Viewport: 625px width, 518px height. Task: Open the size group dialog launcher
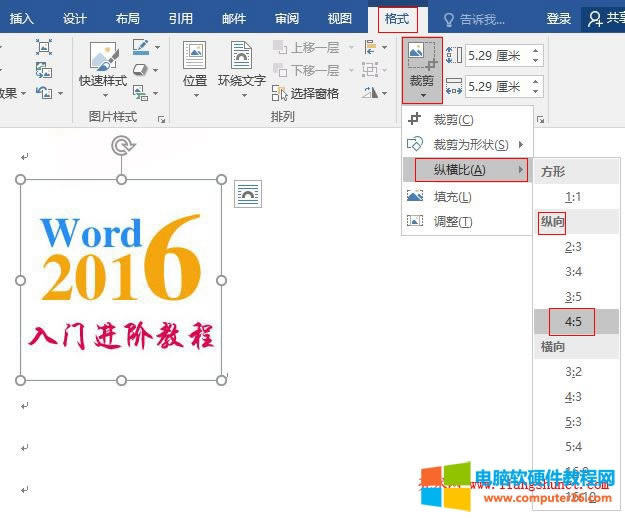tap(540, 119)
